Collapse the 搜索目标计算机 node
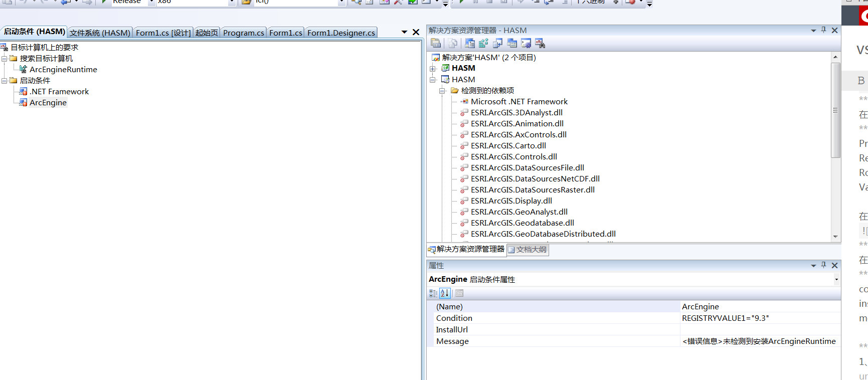Screen dimensions: 868x380 [x=5, y=59]
